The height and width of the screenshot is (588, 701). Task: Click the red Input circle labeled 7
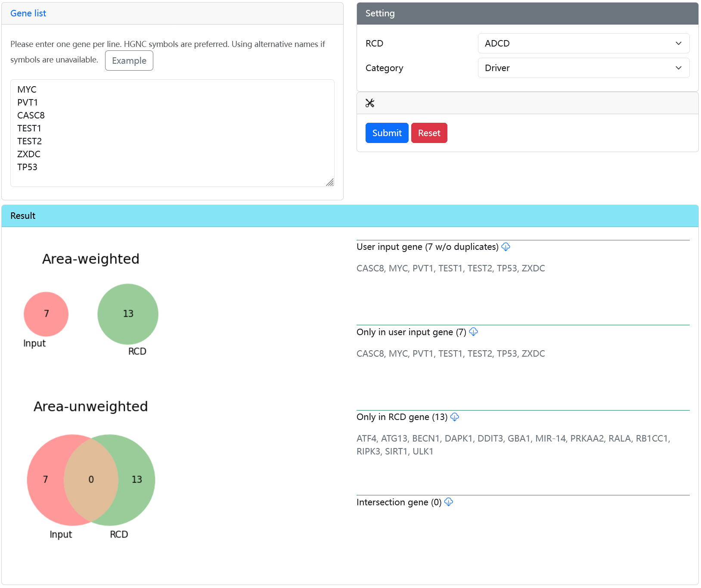click(46, 314)
